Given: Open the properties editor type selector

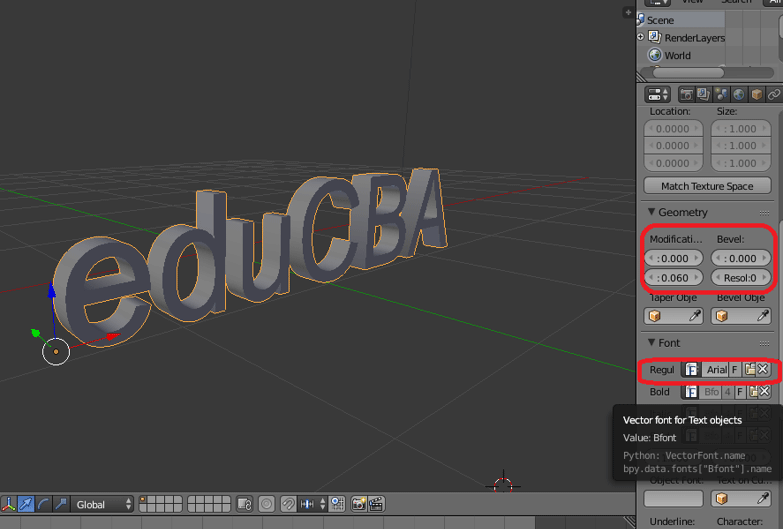Looking at the screenshot, I should (658, 94).
